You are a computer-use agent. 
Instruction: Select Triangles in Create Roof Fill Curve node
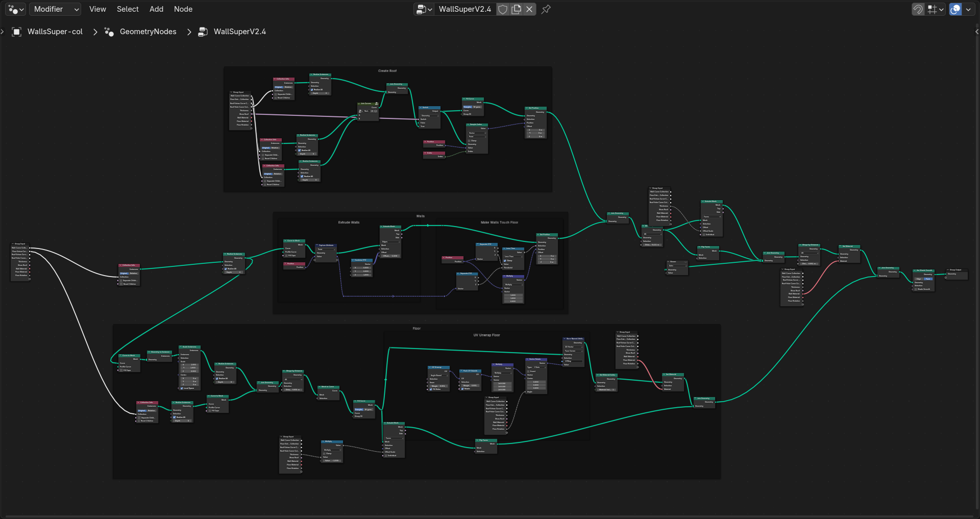[468, 107]
